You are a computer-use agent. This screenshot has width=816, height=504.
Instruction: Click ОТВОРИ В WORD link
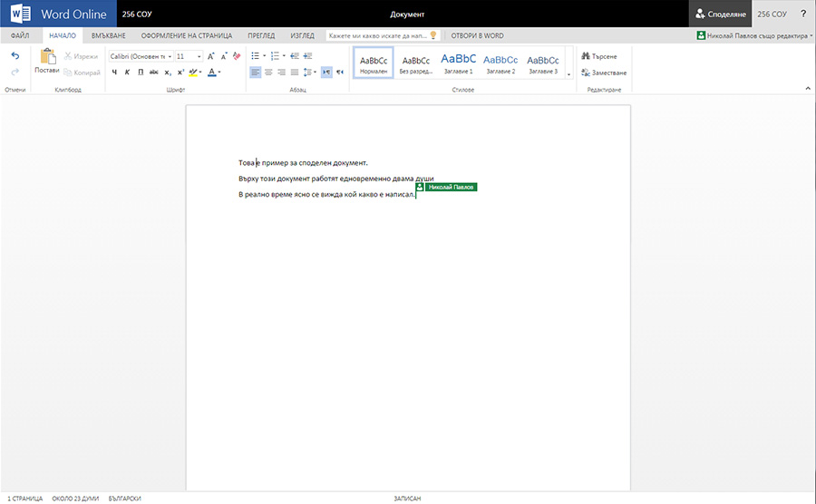(477, 36)
